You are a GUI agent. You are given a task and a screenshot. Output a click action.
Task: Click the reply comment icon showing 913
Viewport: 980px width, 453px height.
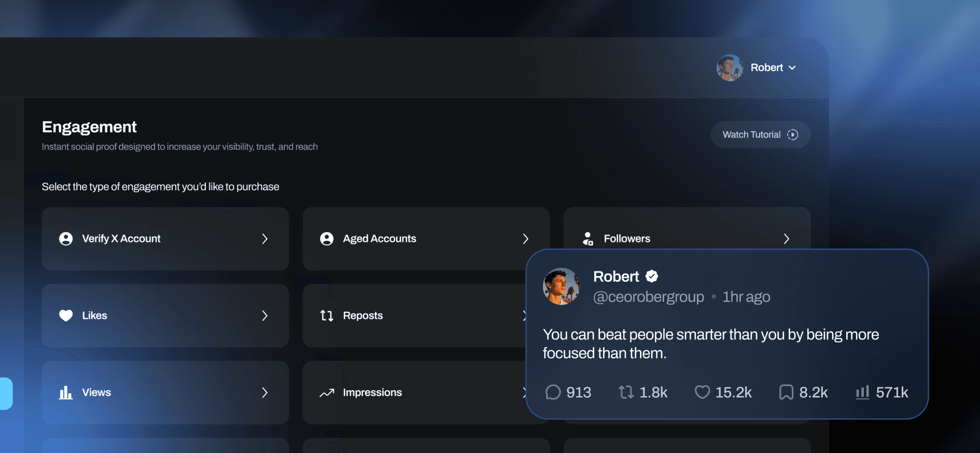pos(553,392)
